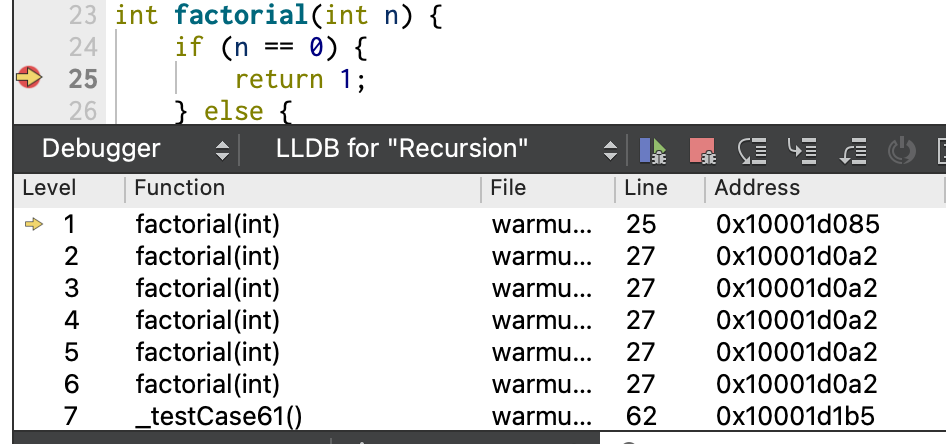Click address 0x10001d0a2 in level 6's row
Viewport: 946px width, 444px height.
(796, 385)
